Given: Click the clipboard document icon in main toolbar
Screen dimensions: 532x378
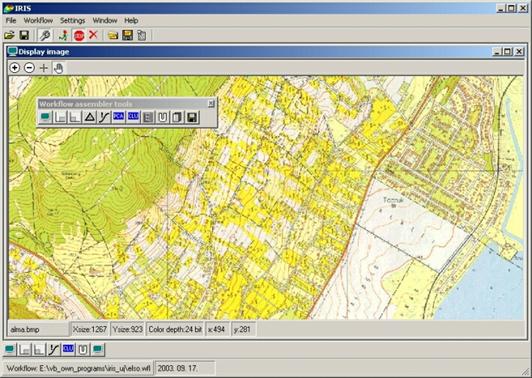Looking at the screenshot, I should [x=141, y=35].
